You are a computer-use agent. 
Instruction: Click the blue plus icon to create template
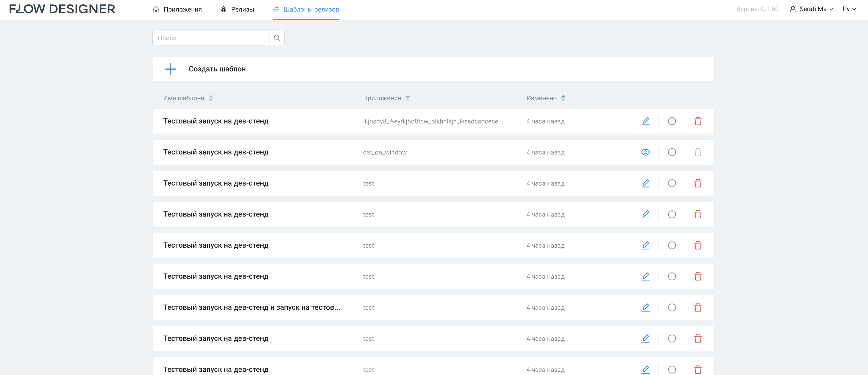pyautogui.click(x=170, y=69)
